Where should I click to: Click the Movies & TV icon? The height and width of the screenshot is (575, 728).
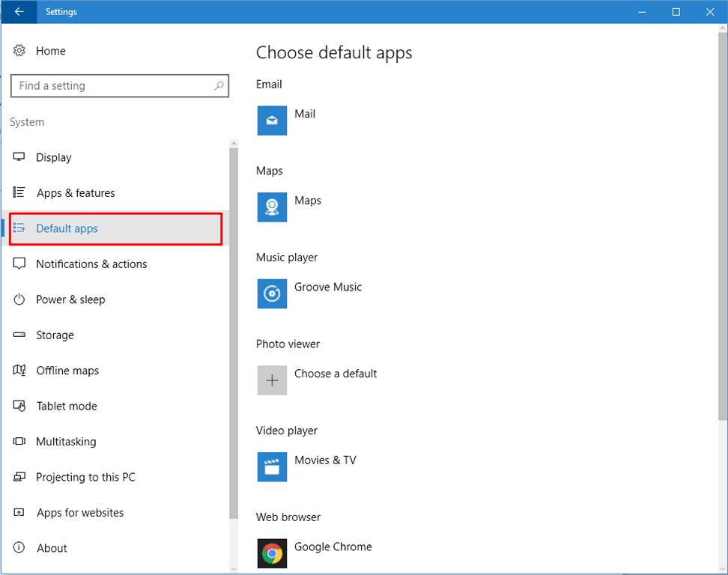[x=271, y=466]
